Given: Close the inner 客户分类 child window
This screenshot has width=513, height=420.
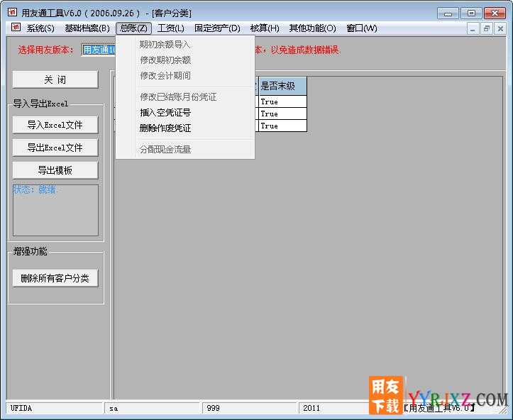Looking at the screenshot, I should click(x=500, y=29).
